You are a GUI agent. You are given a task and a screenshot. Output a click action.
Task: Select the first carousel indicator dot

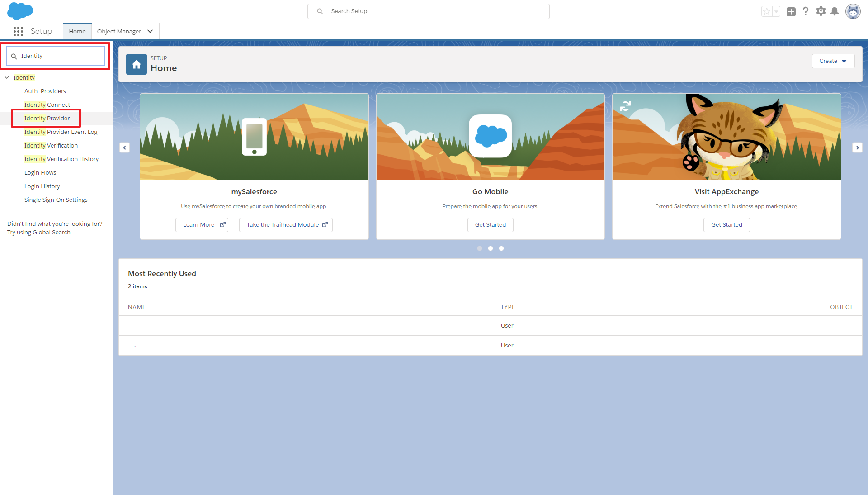[480, 248]
